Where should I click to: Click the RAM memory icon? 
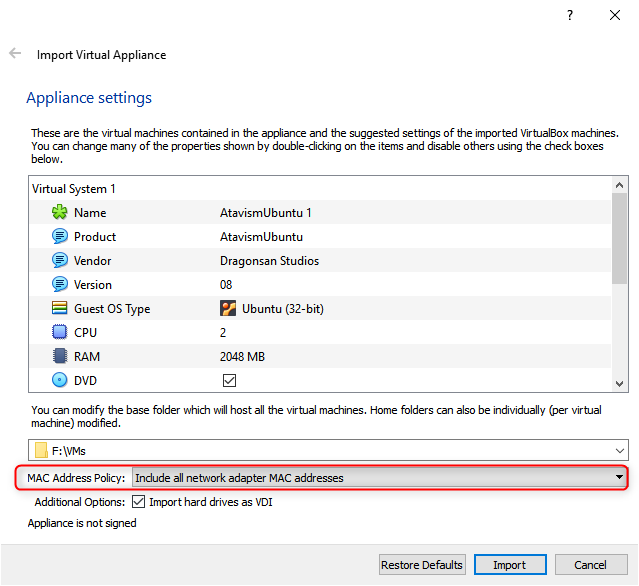(59, 357)
